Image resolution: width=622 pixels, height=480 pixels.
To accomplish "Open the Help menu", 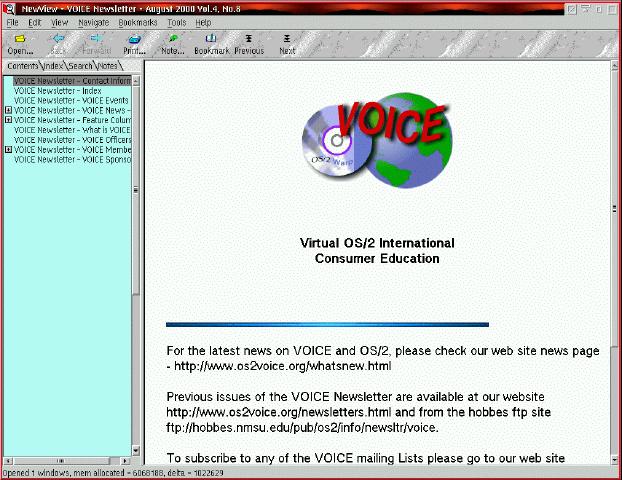I will [x=203, y=23].
